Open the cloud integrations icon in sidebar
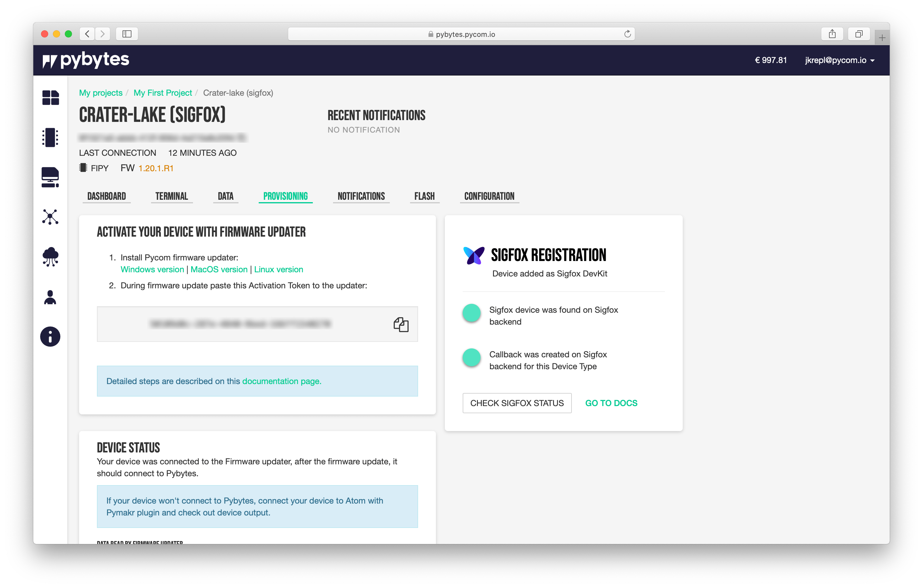 pos(50,257)
